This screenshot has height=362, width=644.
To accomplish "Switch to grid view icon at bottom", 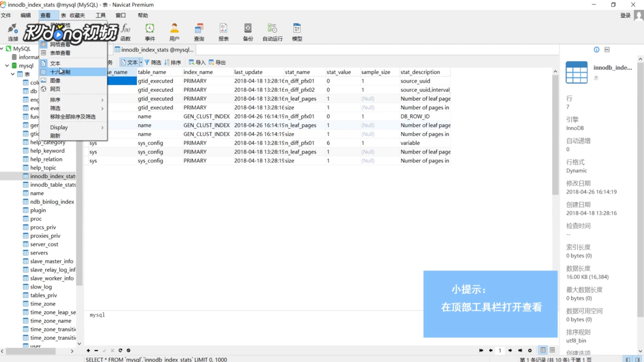I will point(543,350).
